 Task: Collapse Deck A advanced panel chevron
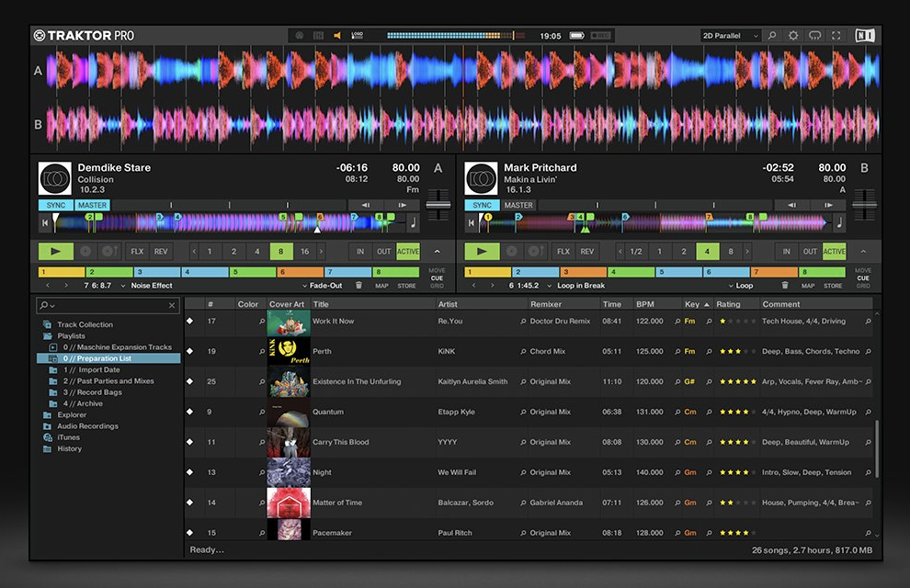pyautogui.click(x=437, y=251)
